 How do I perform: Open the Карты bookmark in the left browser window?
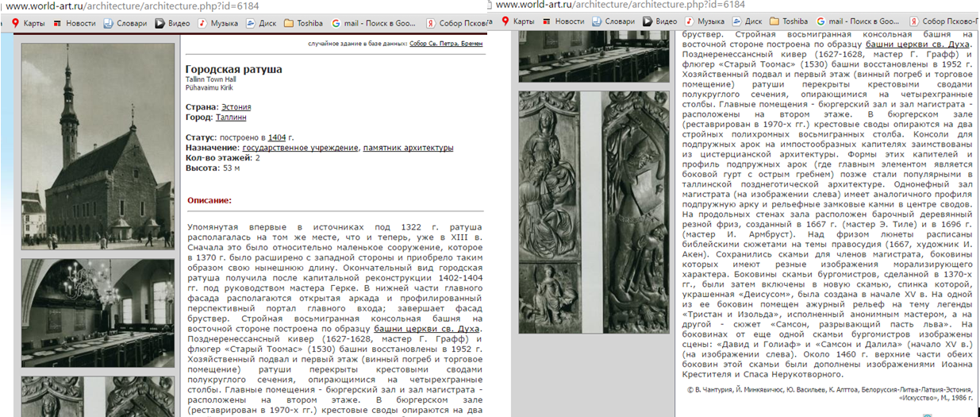tap(28, 23)
